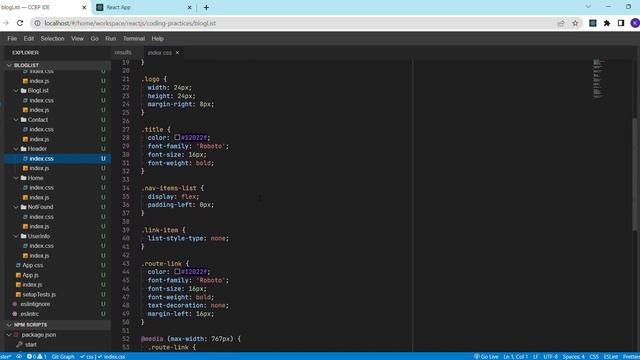The image size is (640, 360).
Task: Change Spaces: 4 indentation setting
Action: [573, 356]
